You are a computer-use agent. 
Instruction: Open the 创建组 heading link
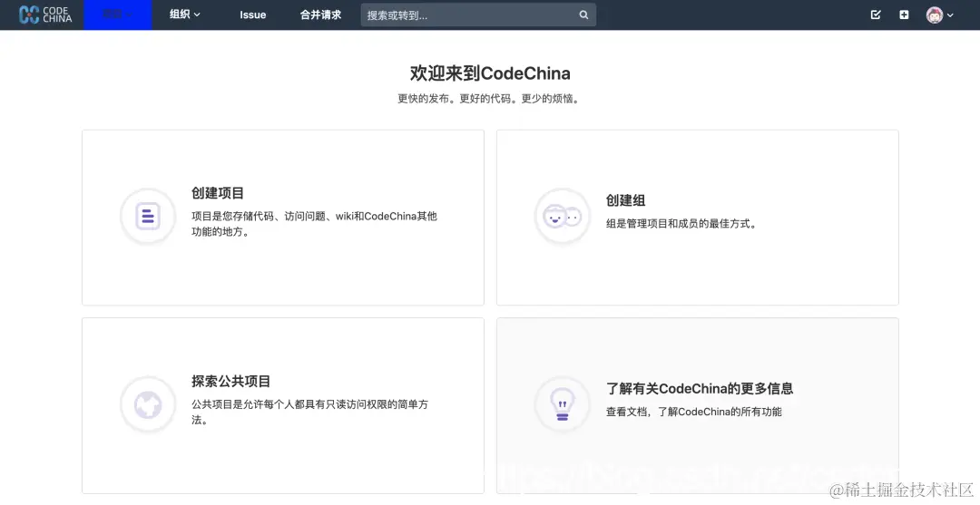coord(625,200)
